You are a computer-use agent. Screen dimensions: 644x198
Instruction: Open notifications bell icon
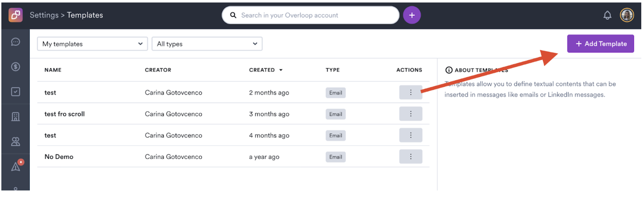(607, 15)
